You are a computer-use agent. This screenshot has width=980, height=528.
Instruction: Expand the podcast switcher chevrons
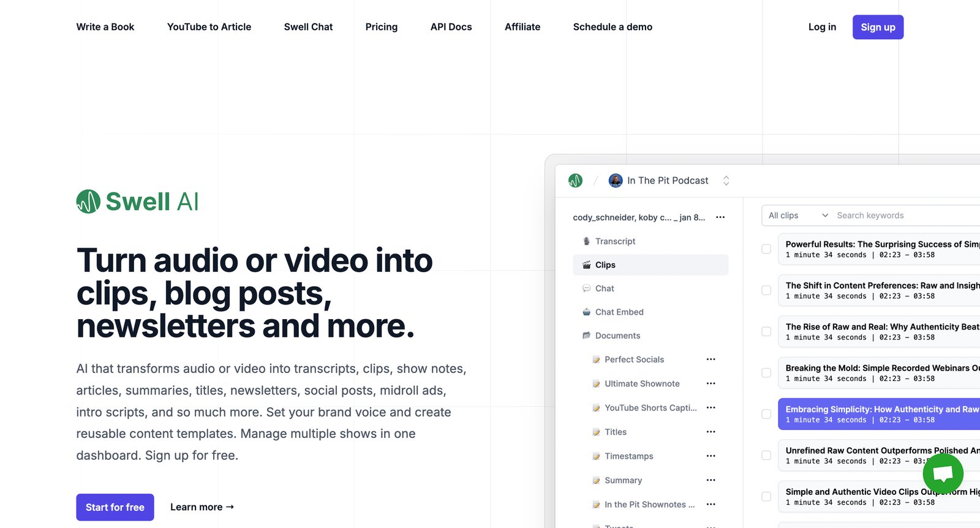[726, 181]
